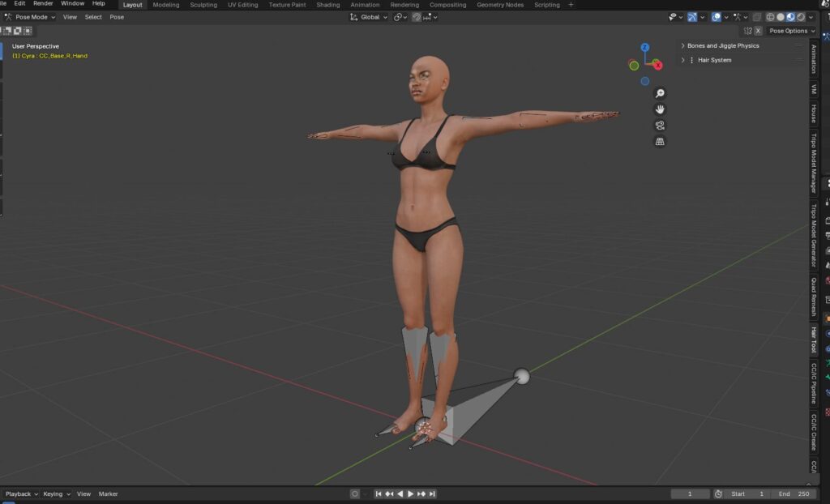Add new workspace with plus
This screenshot has height=504, width=830.
click(x=571, y=5)
